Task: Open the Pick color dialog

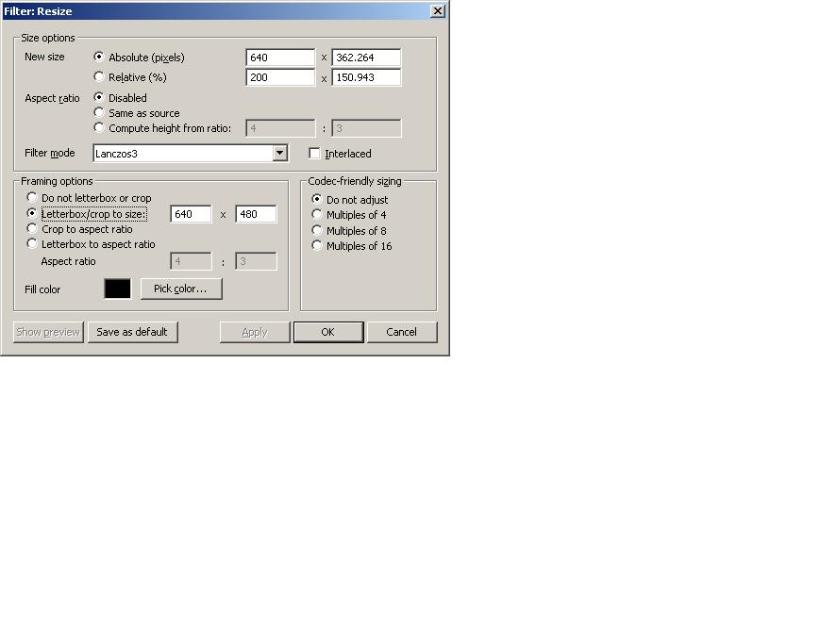Action: tap(181, 289)
